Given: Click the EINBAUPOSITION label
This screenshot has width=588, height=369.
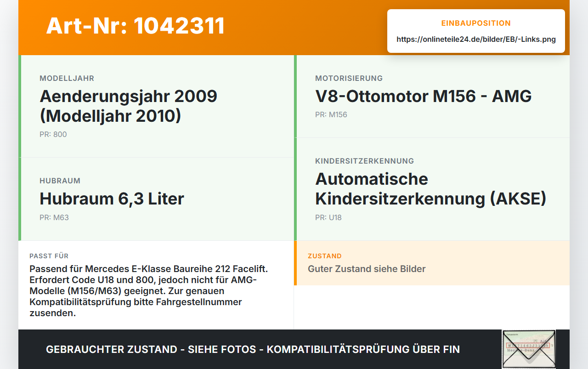Looking at the screenshot, I should coord(476,23).
